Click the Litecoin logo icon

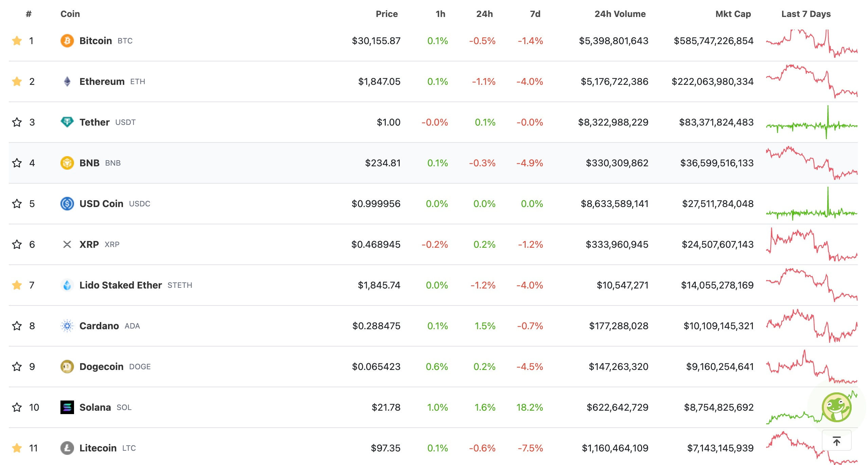coord(67,448)
